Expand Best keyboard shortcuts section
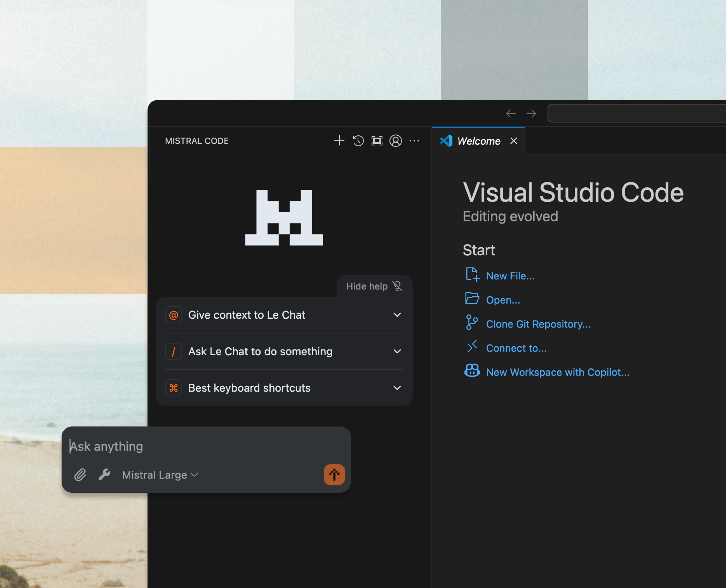This screenshot has height=588, width=726. (x=284, y=388)
